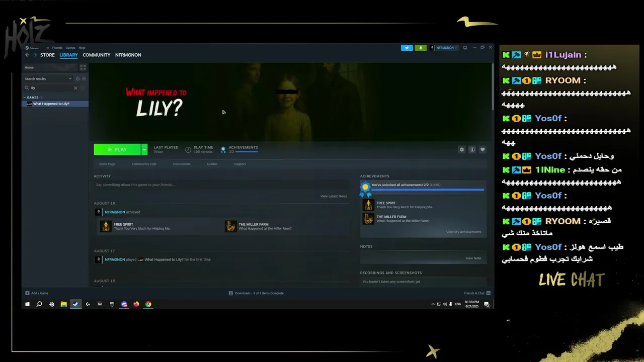This screenshot has height=362, width=644.
Task: Go to the COMMUNITY tab
Action: 97,55
